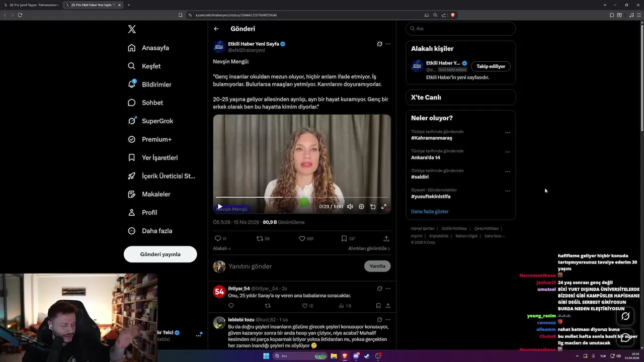This screenshot has width=644, height=362.
Task: Click the Yanıtla button
Action: 377,266
